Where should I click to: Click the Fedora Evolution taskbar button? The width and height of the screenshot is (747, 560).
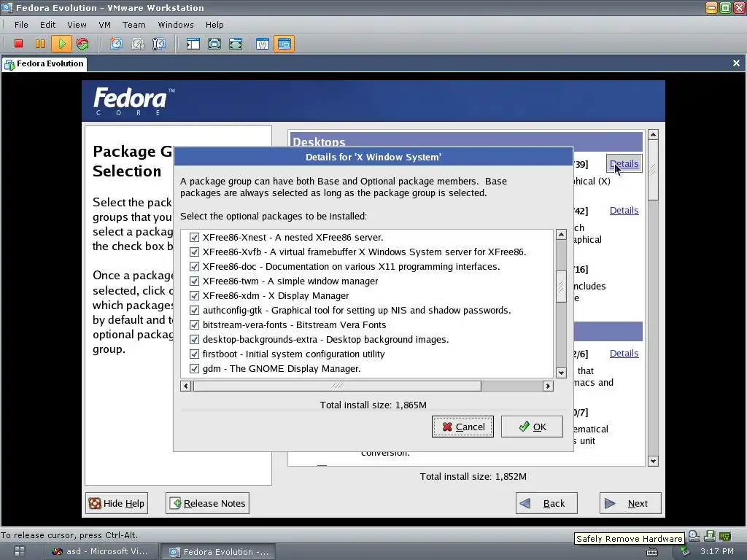(x=219, y=551)
